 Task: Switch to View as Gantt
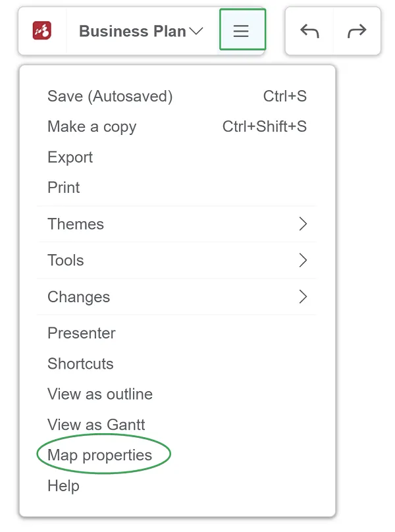coord(177,425)
